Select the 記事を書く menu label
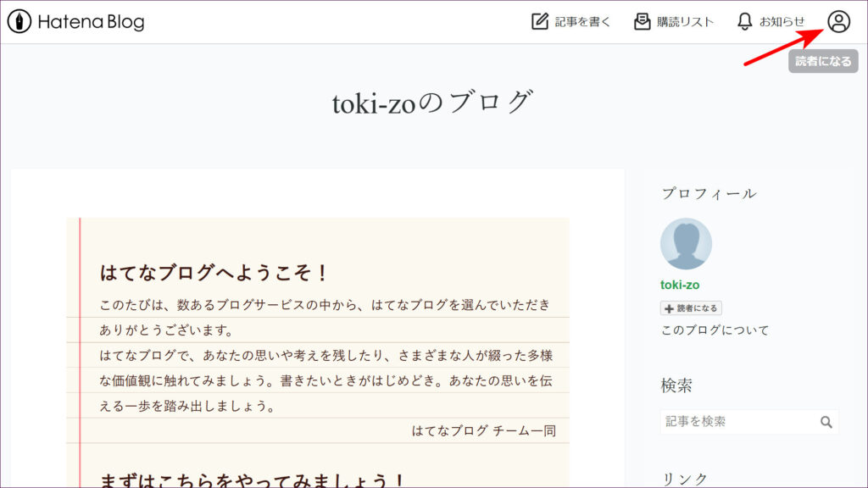This screenshot has width=868, height=488. click(x=582, y=22)
